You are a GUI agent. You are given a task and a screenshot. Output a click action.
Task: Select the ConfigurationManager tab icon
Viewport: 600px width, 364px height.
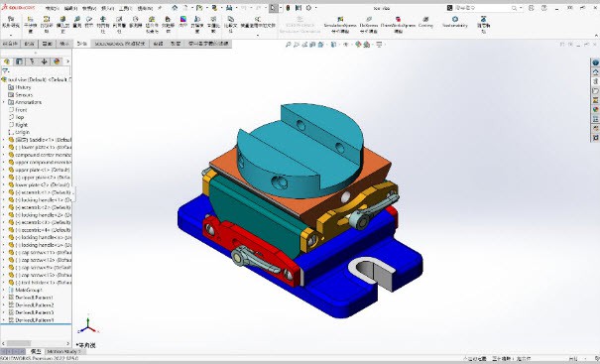click(32, 61)
